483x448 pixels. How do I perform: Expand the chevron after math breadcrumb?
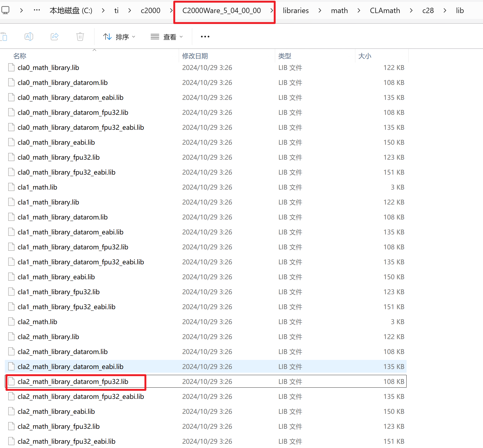click(359, 10)
